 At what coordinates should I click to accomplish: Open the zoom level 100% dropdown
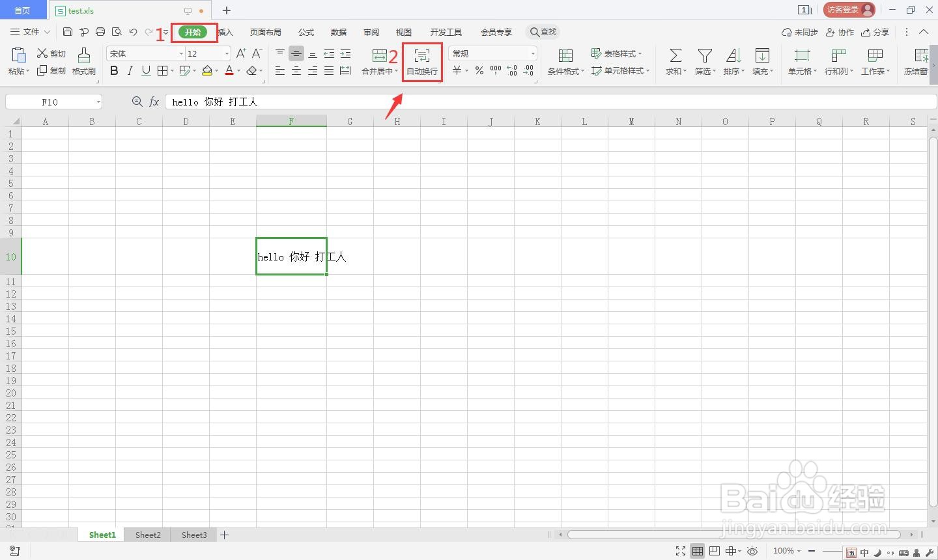coord(799,551)
